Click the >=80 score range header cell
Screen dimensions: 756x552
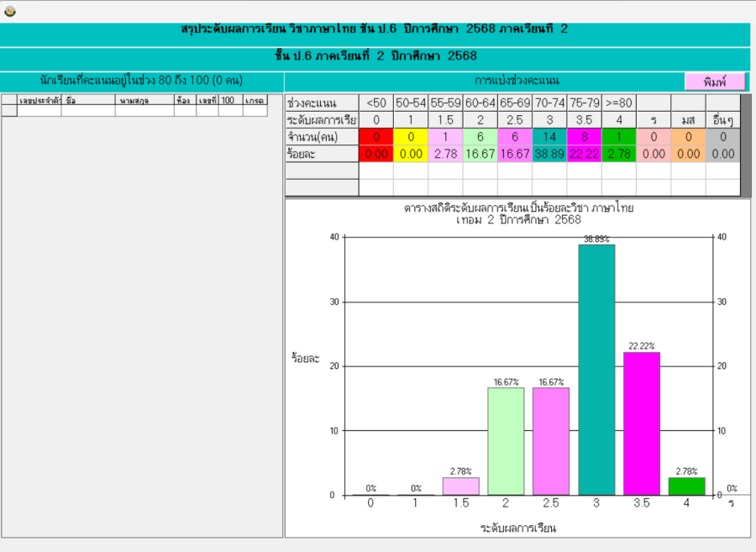[x=618, y=103]
